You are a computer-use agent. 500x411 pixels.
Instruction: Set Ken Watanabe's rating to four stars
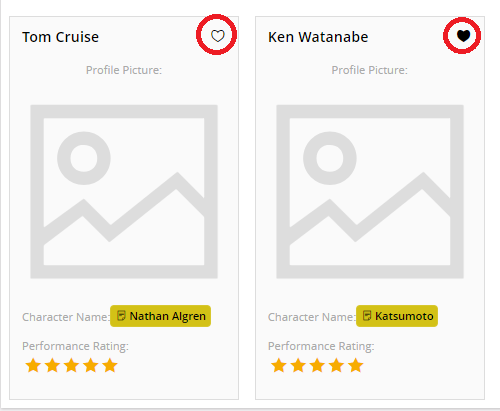click(x=337, y=365)
